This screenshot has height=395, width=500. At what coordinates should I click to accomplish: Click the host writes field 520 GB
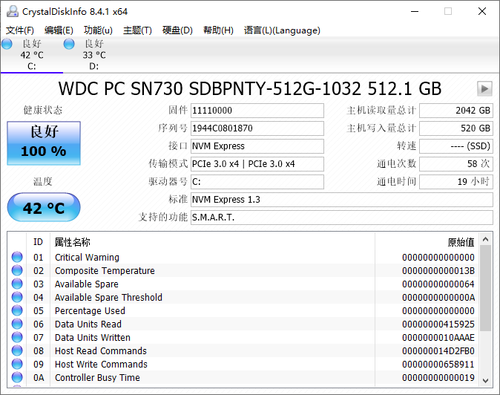pyautogui.click(x=456, y=128)
